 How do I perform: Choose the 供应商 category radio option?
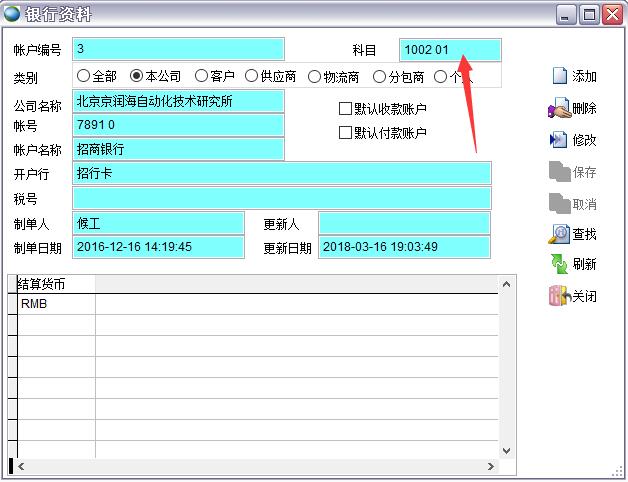(x=252, y=76)
